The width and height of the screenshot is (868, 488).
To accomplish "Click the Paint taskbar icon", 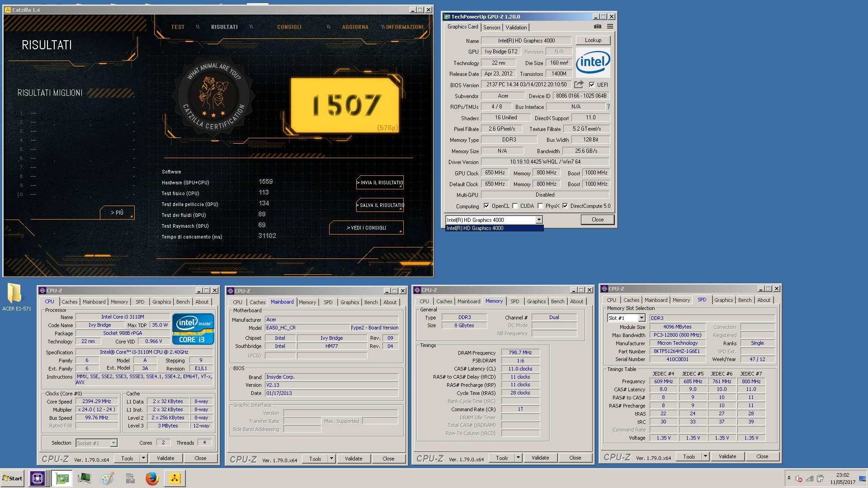I will (x=107, y=478).
